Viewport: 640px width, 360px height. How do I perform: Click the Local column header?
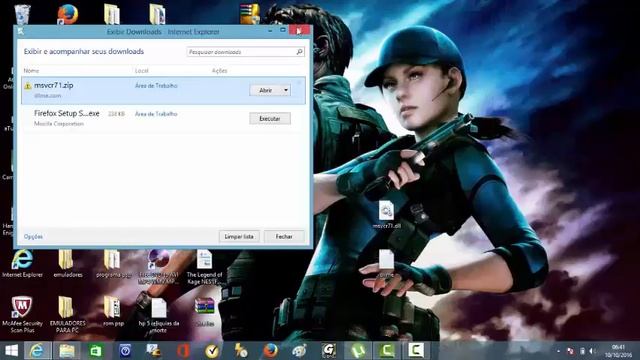pyautogui.click(x=142, y=71)
